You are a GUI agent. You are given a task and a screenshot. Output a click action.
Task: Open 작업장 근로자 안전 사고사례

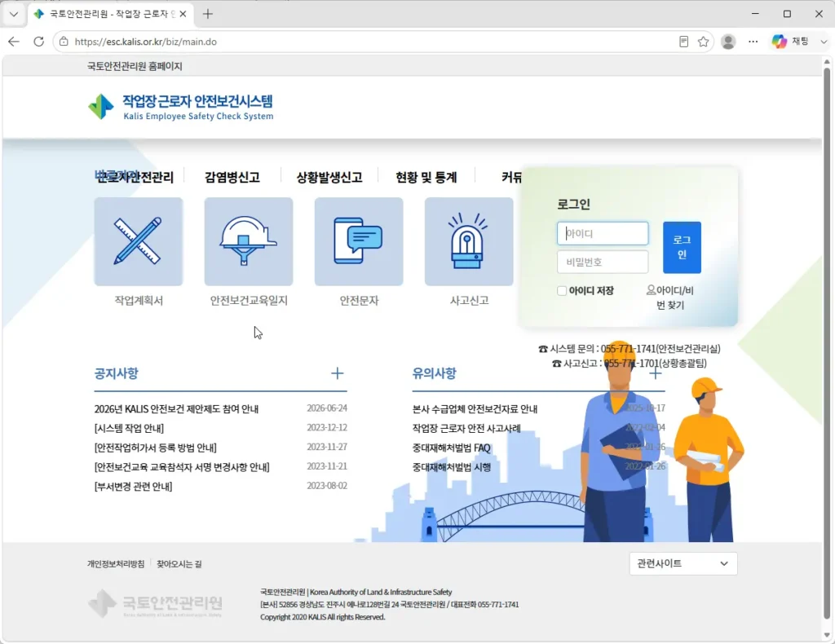tap(466, 429)
